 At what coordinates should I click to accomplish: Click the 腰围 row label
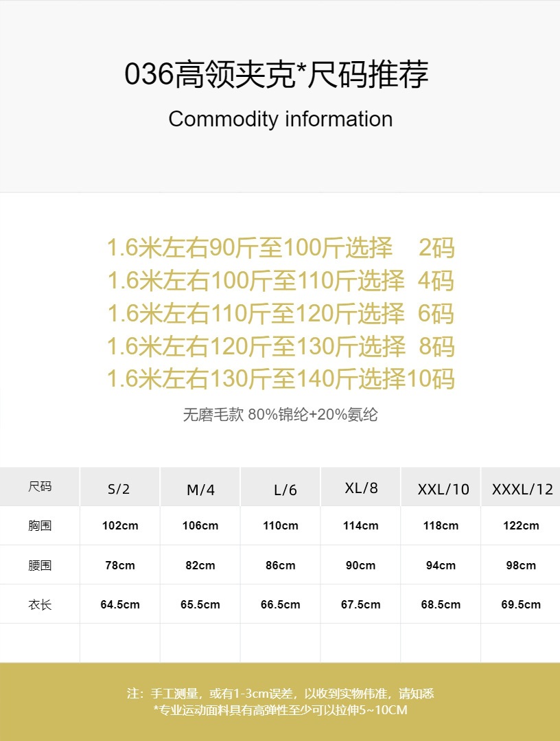pos(40,565)
